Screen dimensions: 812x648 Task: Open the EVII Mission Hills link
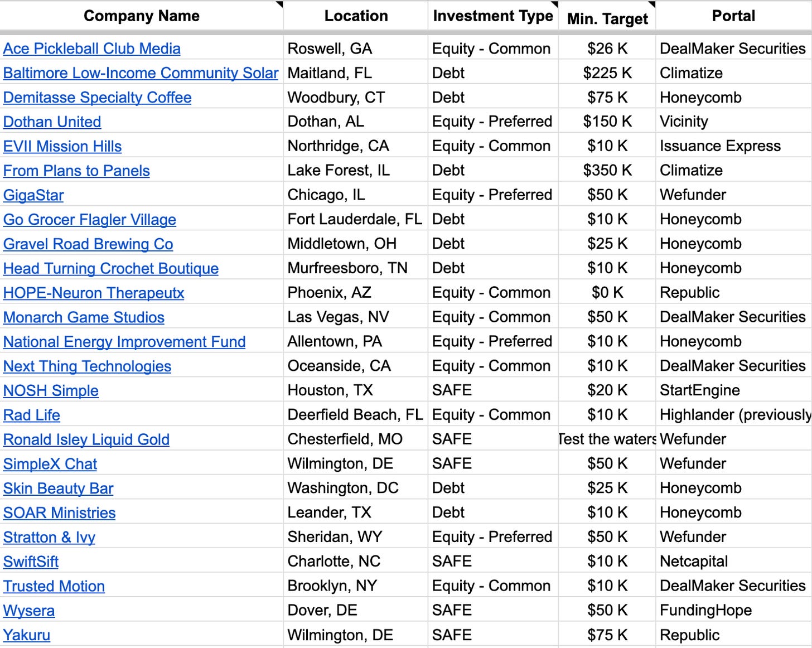coord(62,146)
